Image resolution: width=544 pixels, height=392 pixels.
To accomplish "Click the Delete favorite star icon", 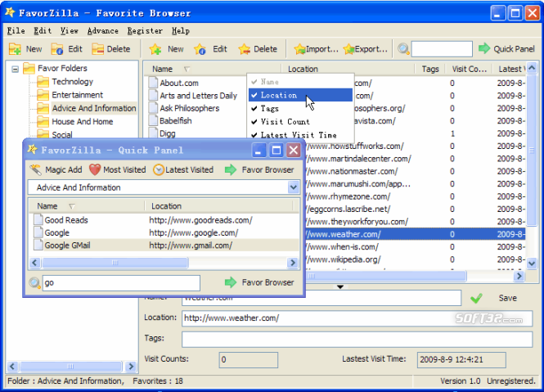I will [245, 49].
